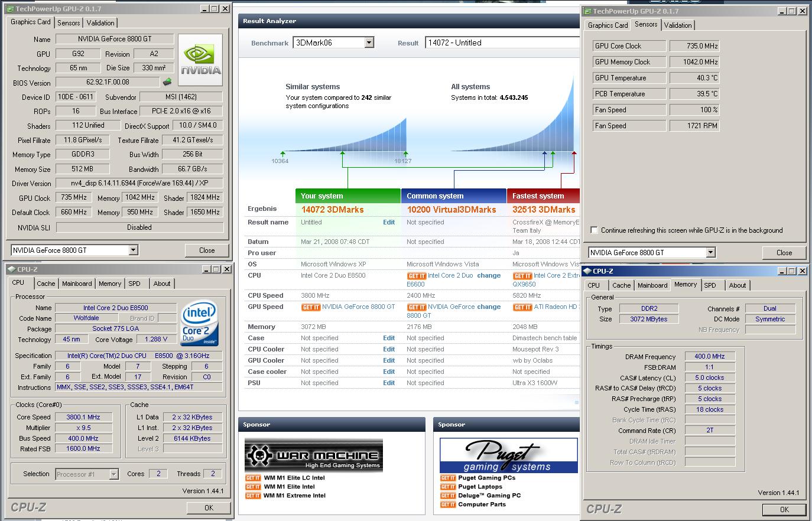Open the Processor #1 selection dropdown
Viewport: 812px width, 521px height.
[113, 474]
